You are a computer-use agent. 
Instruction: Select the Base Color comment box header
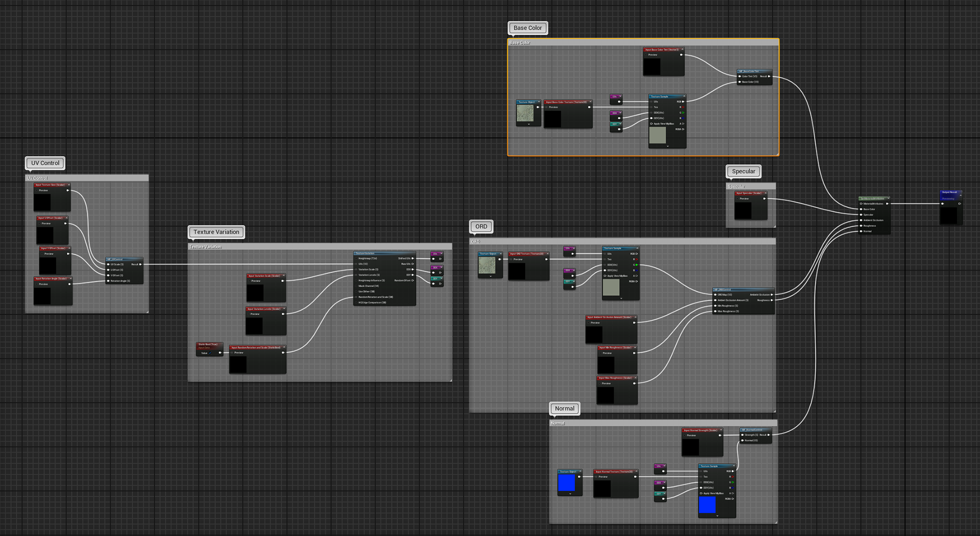tap(643, 43)
